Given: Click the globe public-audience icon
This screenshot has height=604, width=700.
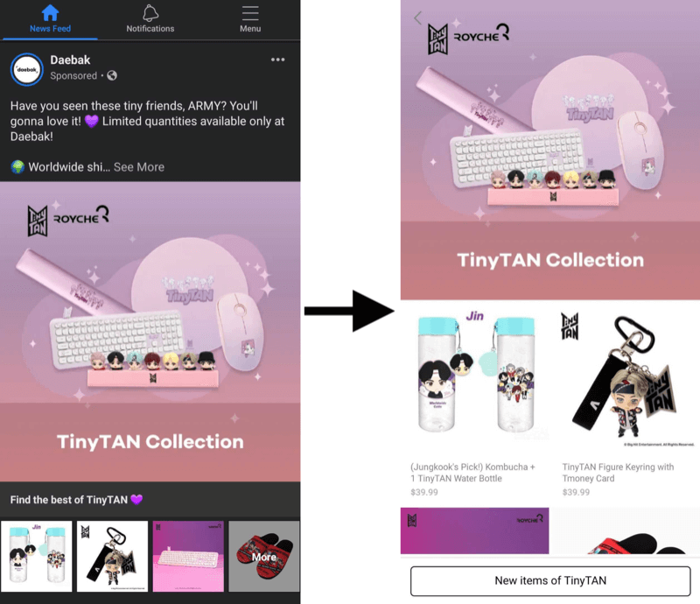Looking at the screenshot, I should click(x=112, y=75).
